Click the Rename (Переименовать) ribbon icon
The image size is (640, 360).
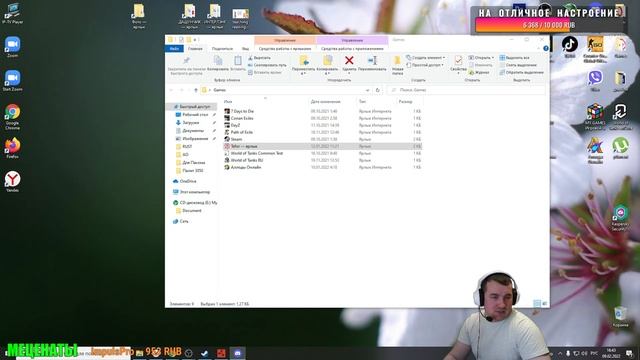[x=372, y=60]
